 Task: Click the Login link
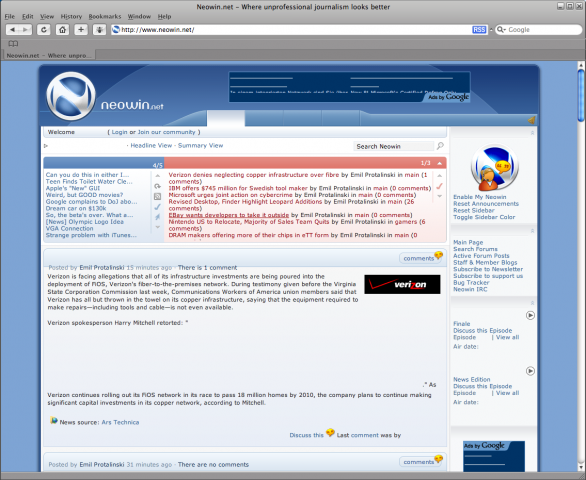(x=120, y=132)
